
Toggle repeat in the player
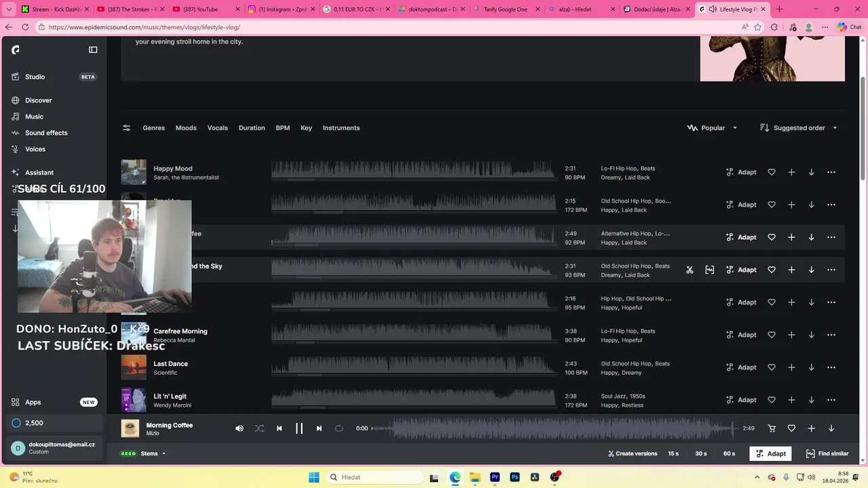point(339,428)
